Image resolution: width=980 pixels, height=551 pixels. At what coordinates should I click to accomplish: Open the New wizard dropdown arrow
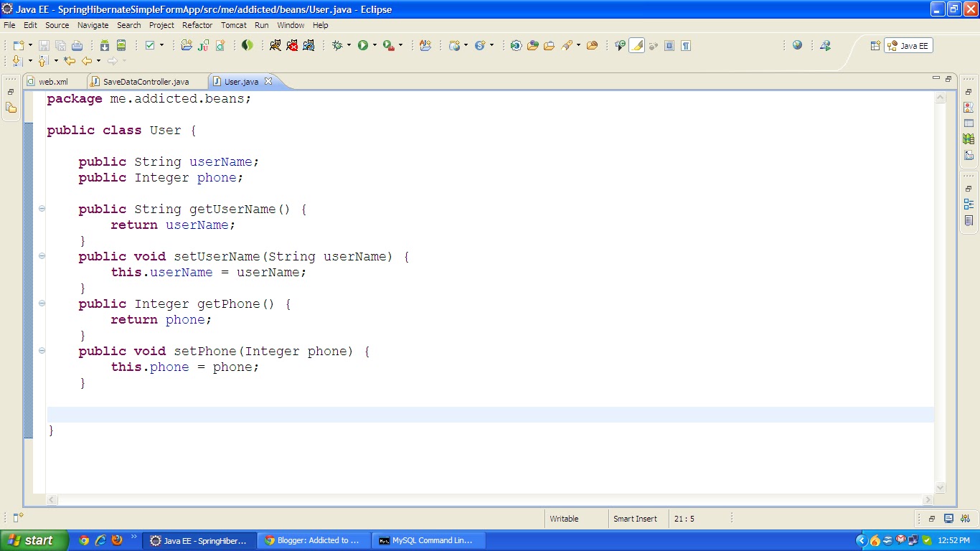[29, 45]
